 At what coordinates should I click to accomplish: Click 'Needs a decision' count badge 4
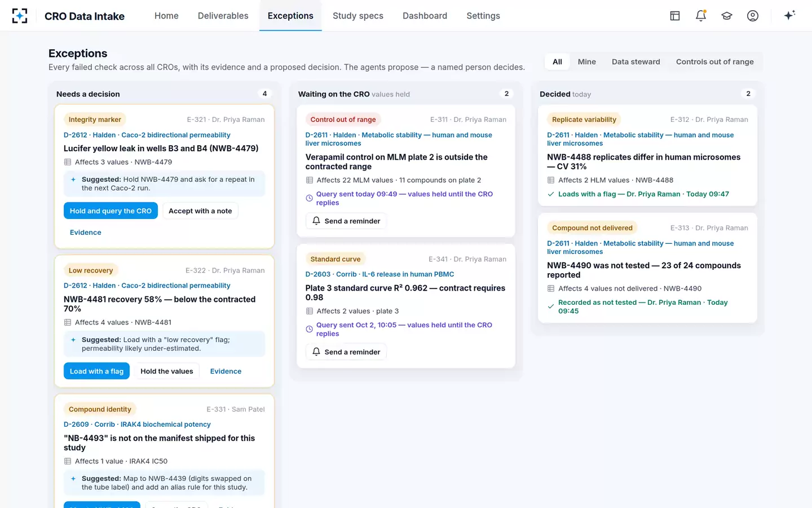(264, 94)
